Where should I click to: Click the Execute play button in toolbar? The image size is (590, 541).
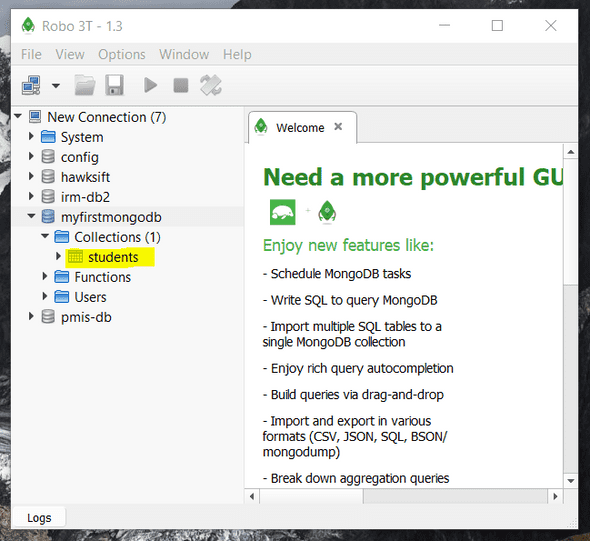[151, 85]
